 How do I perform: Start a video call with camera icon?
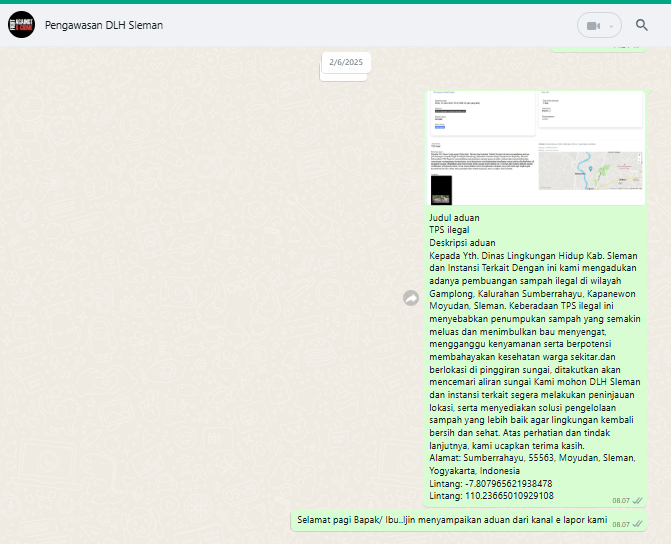591,26
